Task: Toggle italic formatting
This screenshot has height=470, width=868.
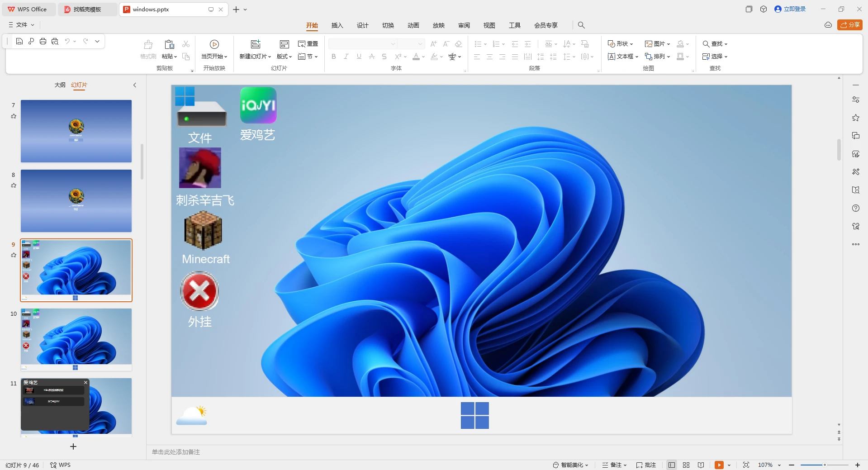Action: [346, 57]
